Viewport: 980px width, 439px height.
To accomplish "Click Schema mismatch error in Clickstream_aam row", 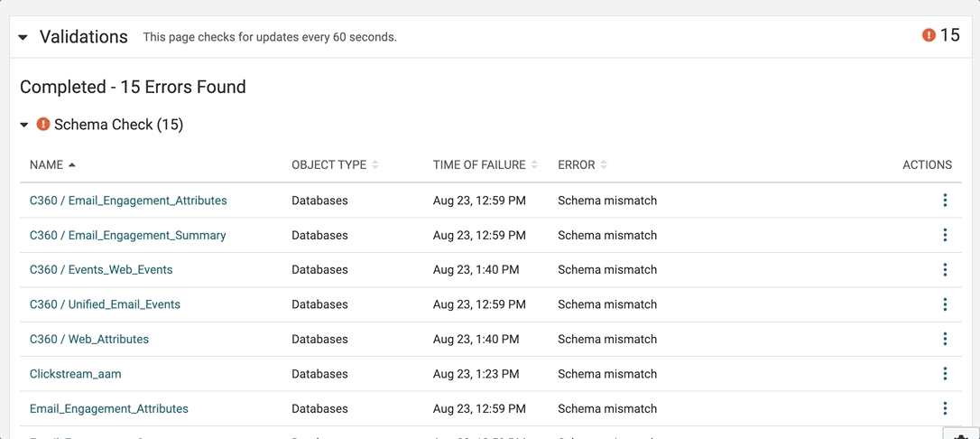I will (x=607, y=374).
